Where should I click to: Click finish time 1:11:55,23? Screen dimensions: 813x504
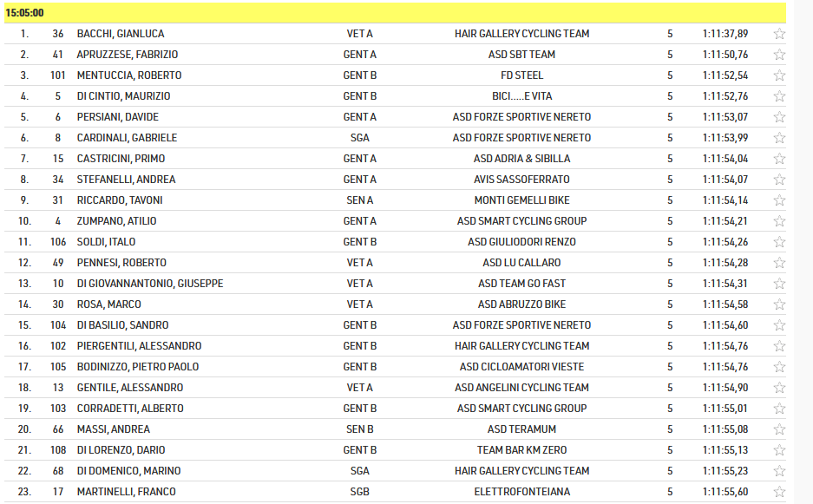[725, 471]
